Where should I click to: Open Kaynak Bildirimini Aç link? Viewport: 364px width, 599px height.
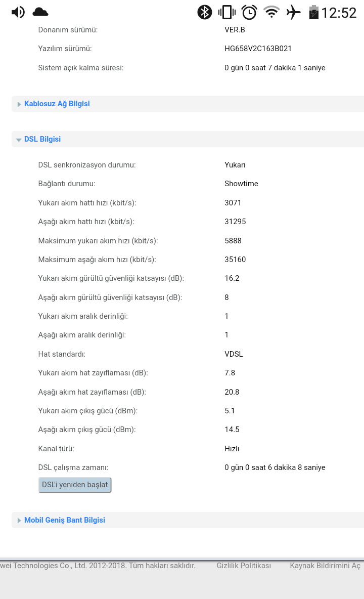(x=325, y=566)
